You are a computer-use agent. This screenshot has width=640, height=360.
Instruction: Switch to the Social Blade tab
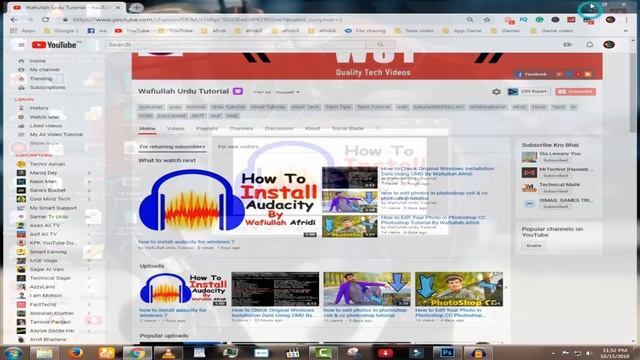click(x=347, y=129)
